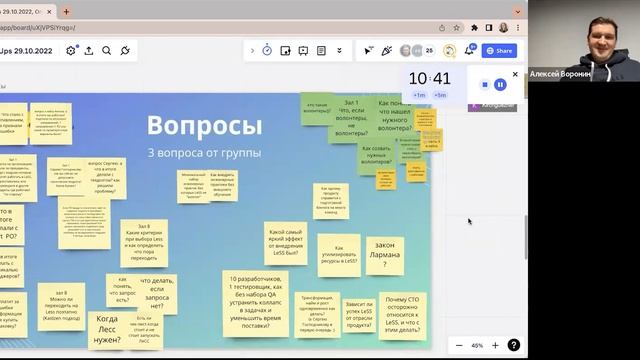Select '3 вопроса от группы' subtitle

pyautogui.click(x=204, y=153)
